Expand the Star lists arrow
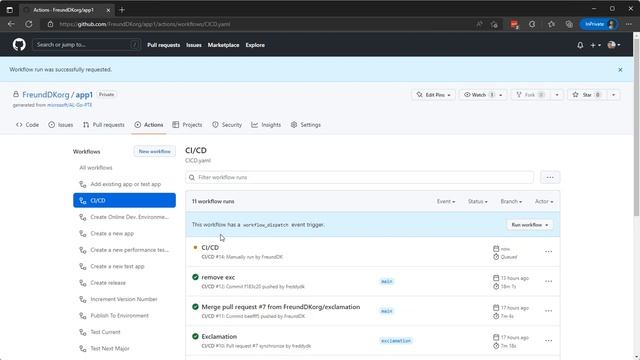The image size is (640, 360). coord(613,95)
